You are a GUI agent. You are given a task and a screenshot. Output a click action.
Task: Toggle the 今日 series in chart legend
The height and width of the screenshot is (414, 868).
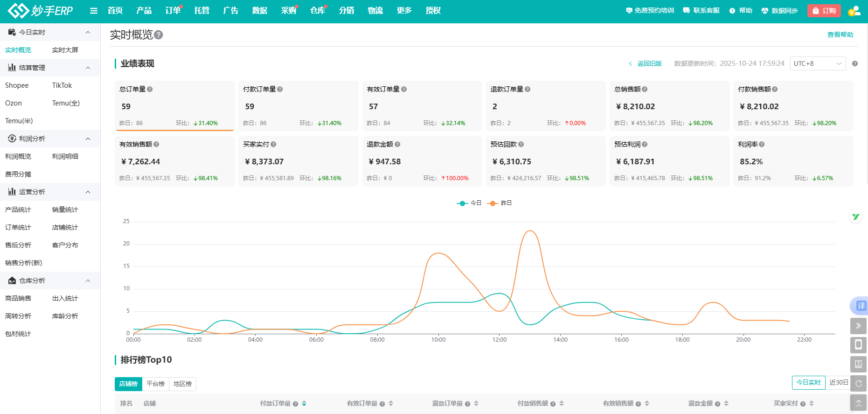[x=469, y=203]
